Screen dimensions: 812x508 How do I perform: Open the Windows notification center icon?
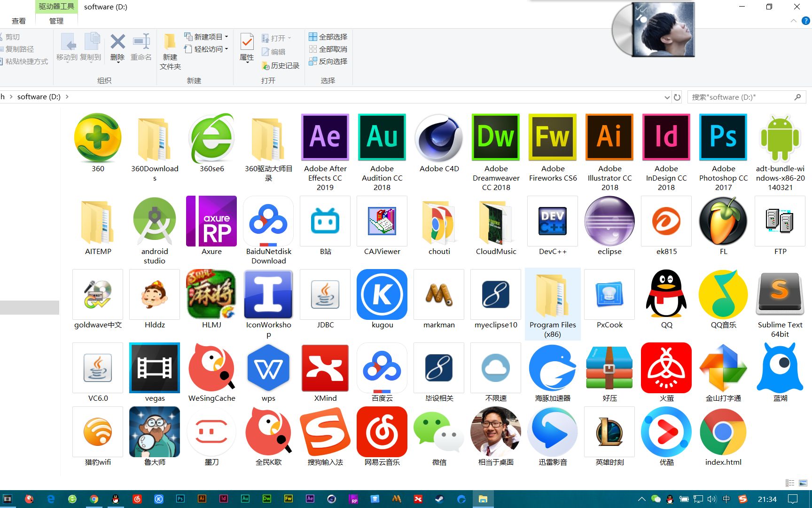tap(793, 499)
